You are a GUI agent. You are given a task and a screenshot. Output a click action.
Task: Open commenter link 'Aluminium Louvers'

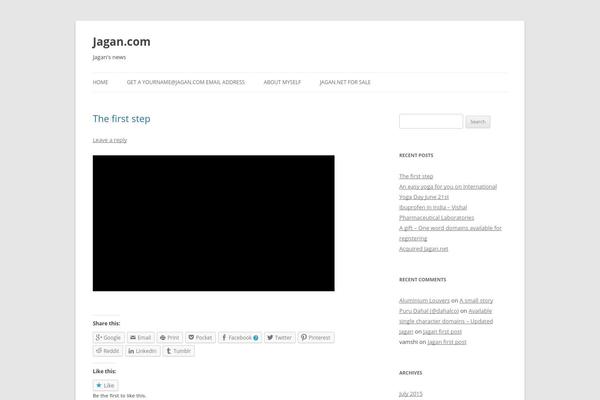click(x=424, y=301)
